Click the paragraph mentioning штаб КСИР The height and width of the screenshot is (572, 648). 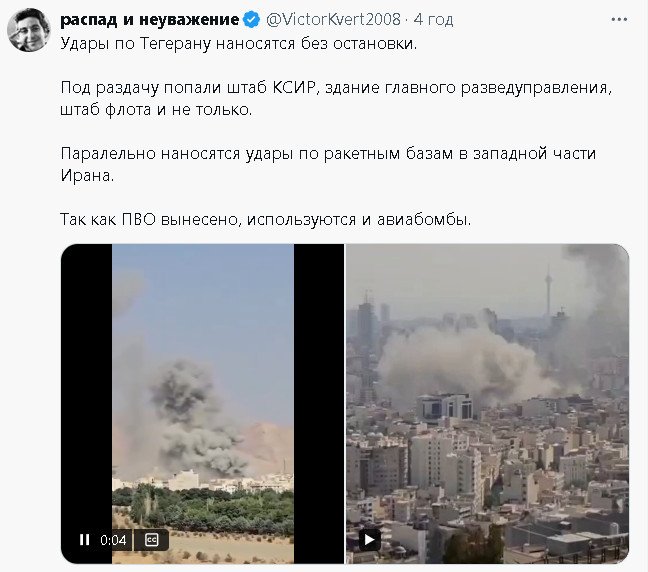[335, 98]
